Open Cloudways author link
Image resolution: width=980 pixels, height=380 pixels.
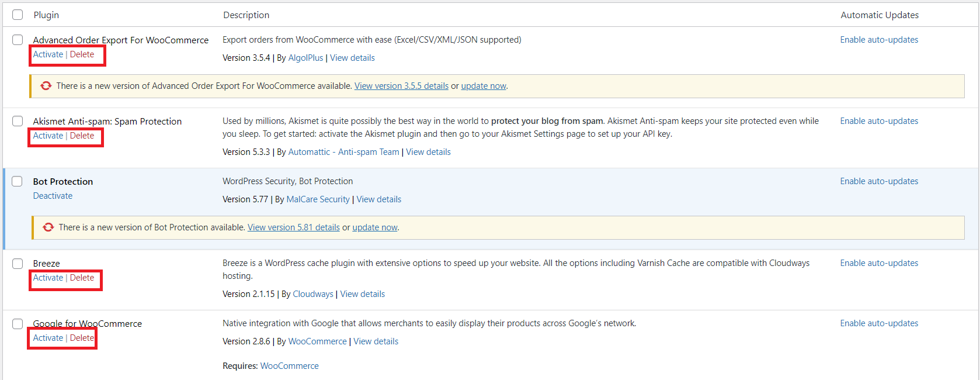pos(313,294)
